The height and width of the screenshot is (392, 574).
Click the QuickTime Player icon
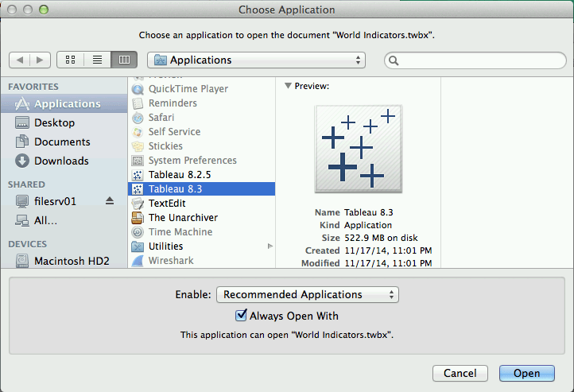137,89
